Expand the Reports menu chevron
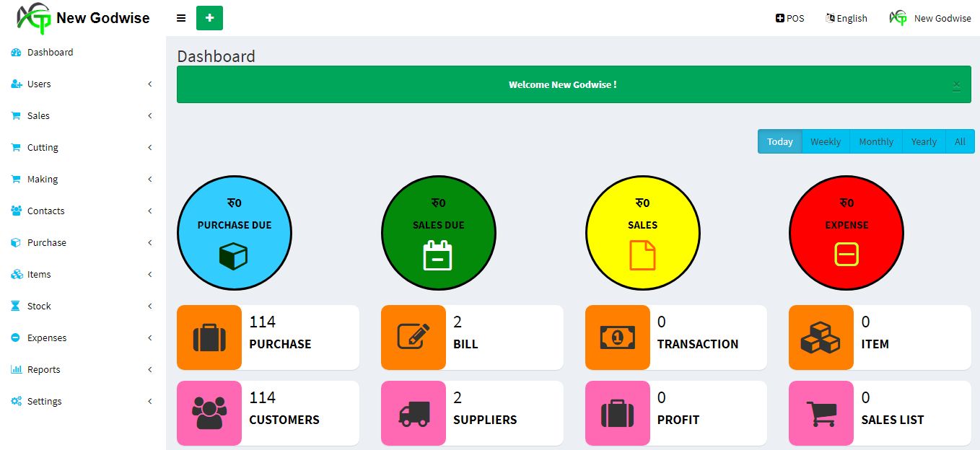 pos(150,369)
